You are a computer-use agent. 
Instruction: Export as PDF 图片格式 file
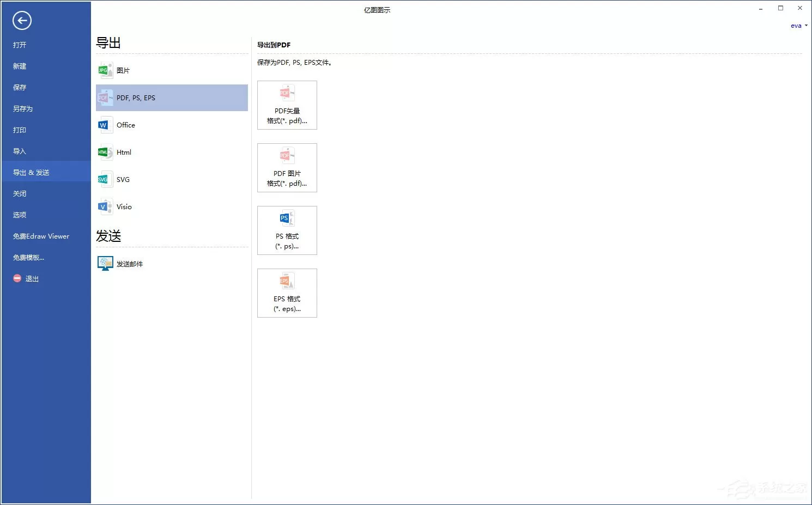pyautogui.click(x=287, y=168)
